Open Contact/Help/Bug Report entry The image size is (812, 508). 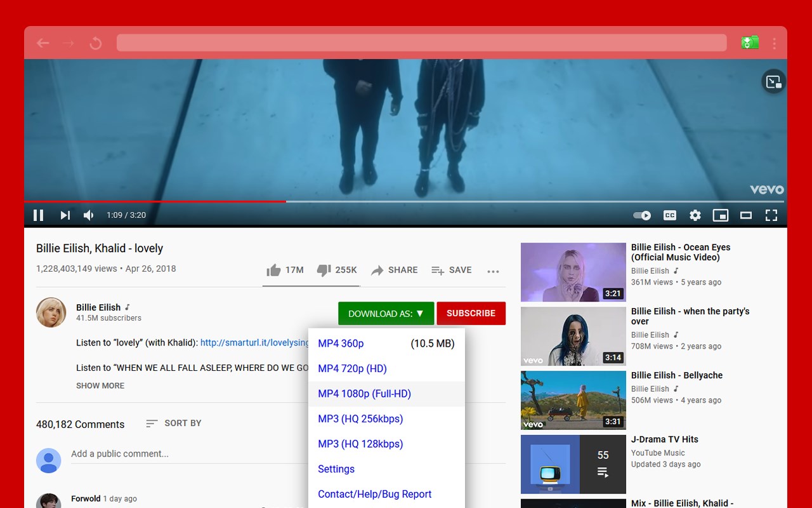tap(386, 494)
